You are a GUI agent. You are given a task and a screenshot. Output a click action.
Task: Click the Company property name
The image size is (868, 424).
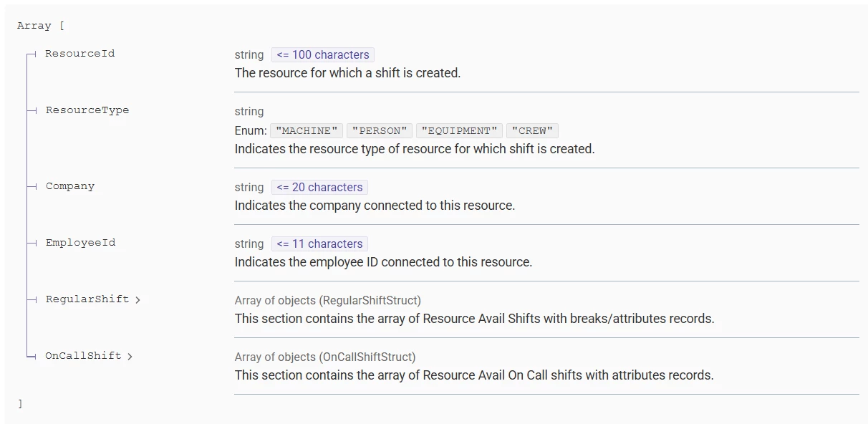tap(70, 186)
